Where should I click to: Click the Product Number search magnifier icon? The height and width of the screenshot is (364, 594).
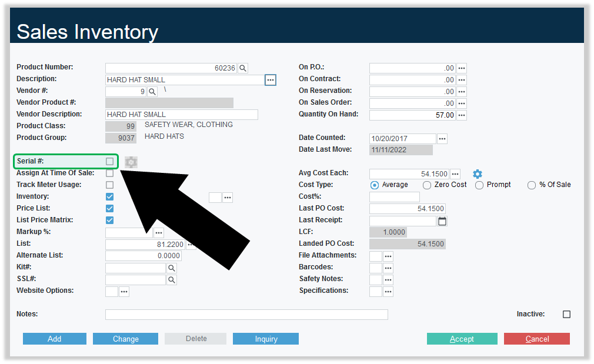pos(243,68)
